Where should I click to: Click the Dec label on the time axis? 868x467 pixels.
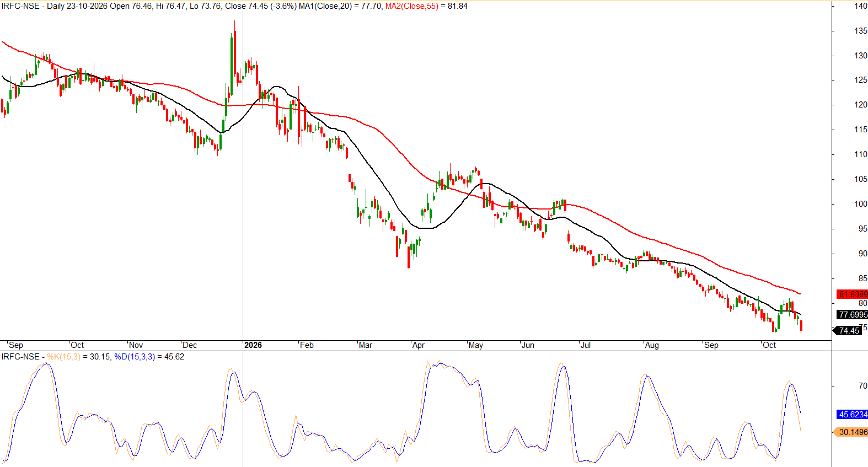point(190,345)
